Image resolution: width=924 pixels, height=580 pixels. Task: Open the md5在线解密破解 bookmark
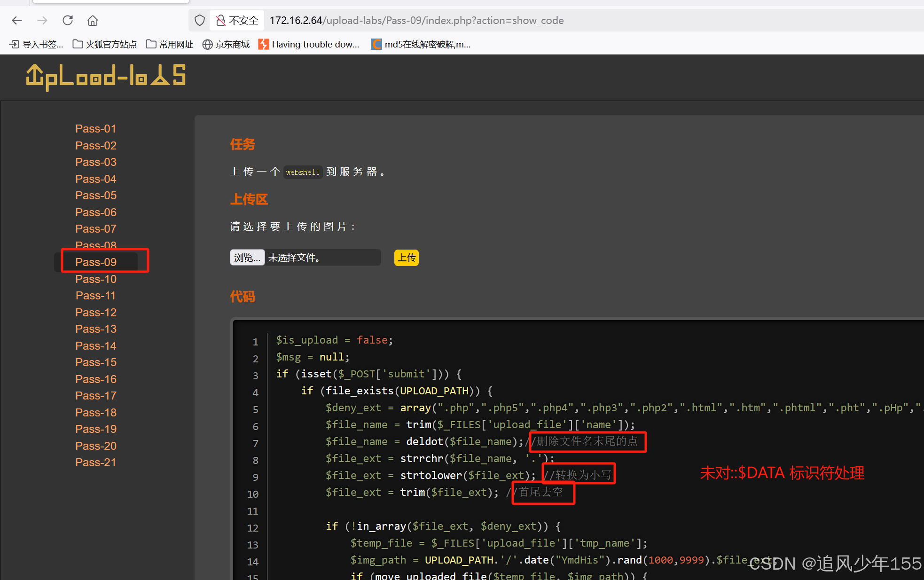coord(421,44)
